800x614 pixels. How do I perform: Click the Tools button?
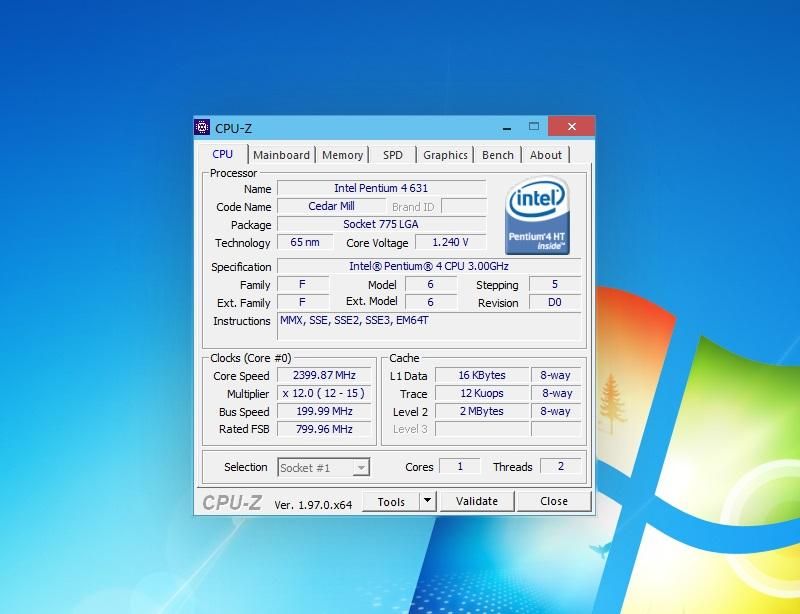pyautogui.click(x=391, y=502)
